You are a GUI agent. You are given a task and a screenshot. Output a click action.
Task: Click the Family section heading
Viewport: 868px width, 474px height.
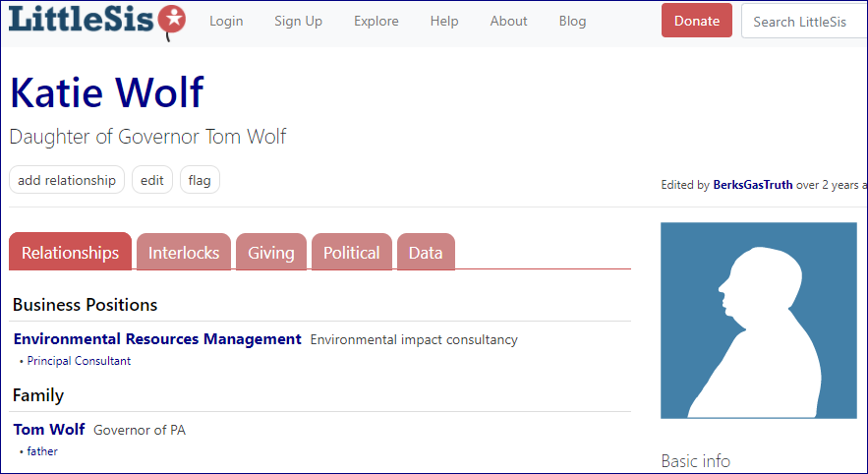coord(38,395)
